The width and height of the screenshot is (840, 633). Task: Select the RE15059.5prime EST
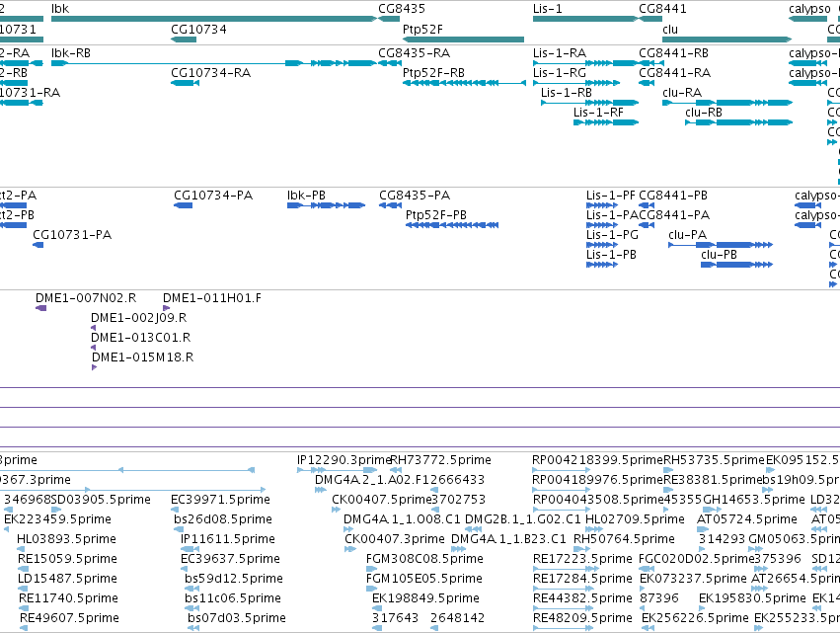(x=23, y=569)
